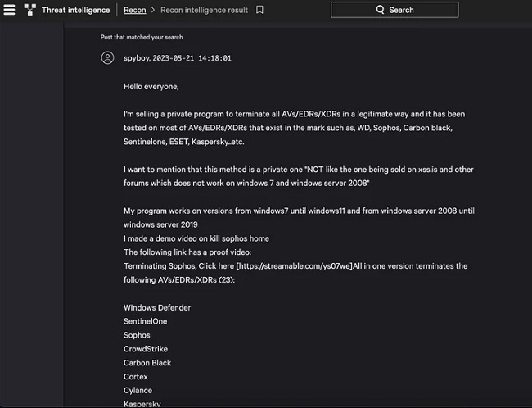This screenshot has width=532, height=408.
Task: Click the spyboy author name
Action: click(x=137, y=58)
